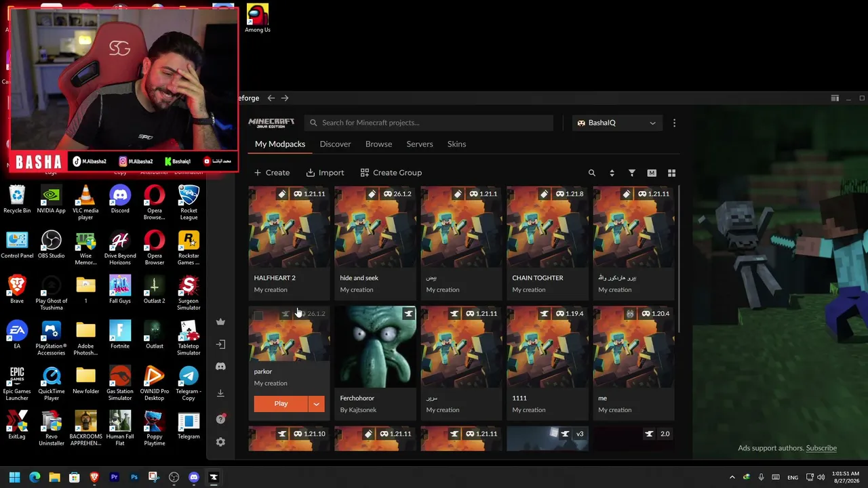The image size is (868, 488).
Task: Open the dropdown arrow next to Play
Action: (x=316, y=404)
